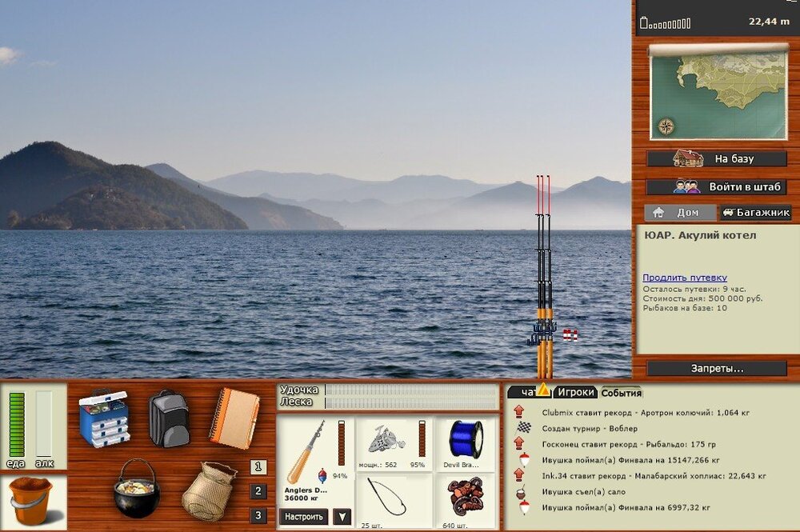800x532 pixels.
Task: Select the worm bait slot
Action: pos(466,498)
